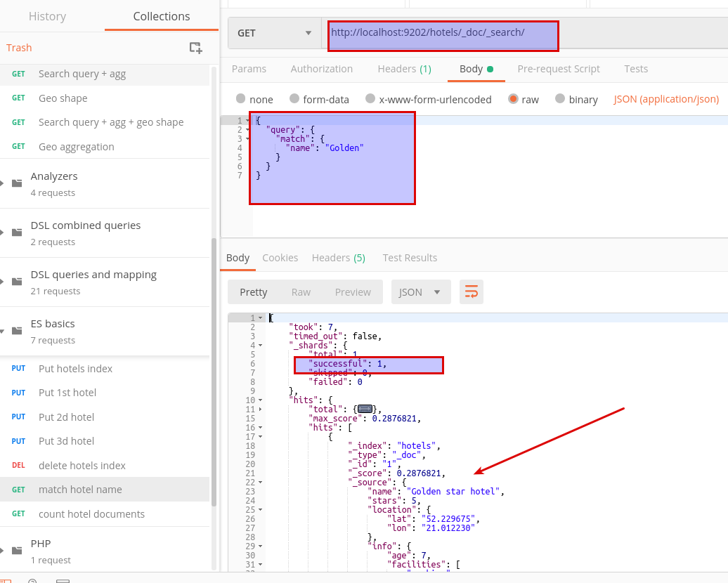Open the Analyzers collection folder icon
Image resolution: width=728 pixels, height=583 pixels.
[x=15, y=183]
